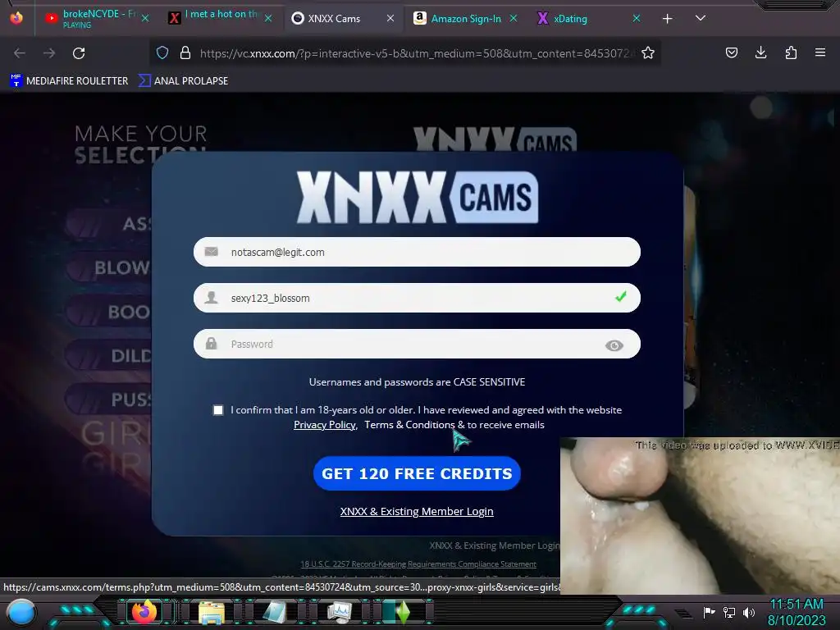
Task: Expand the list all tabs chevron
Action: click(x=701, y=18)
